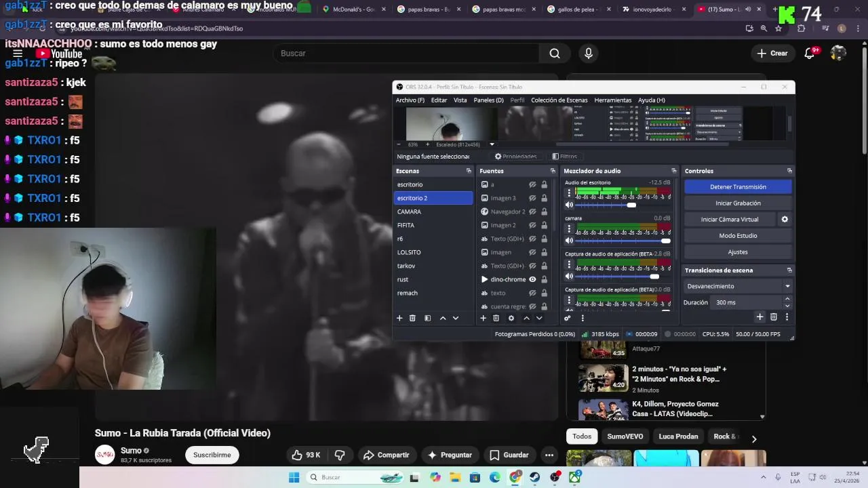Open Windows Start menu
868x488 pixels.
[294, 477]
